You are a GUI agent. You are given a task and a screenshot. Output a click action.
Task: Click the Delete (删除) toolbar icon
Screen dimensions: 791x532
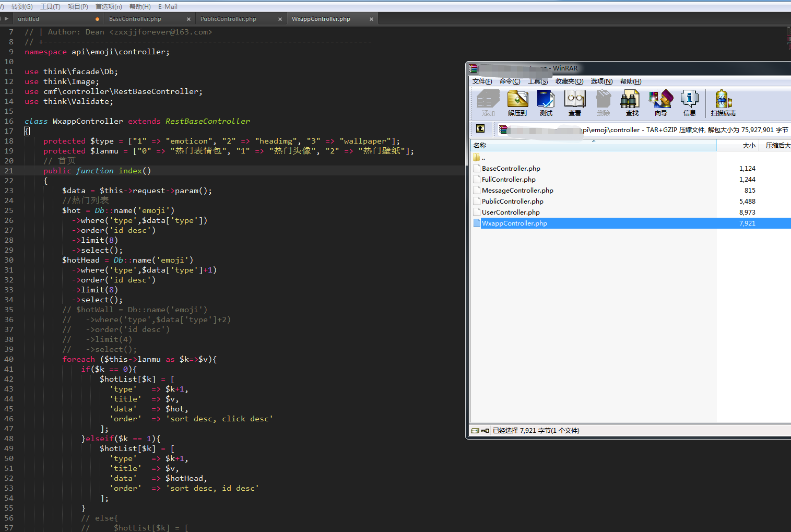point(604,103)
